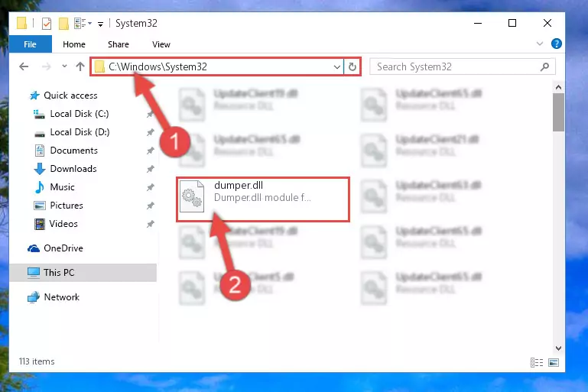Click the Downloads blue arrow icon
The height and width of the screenshot is (392, 588).
(x=39, y=169)
